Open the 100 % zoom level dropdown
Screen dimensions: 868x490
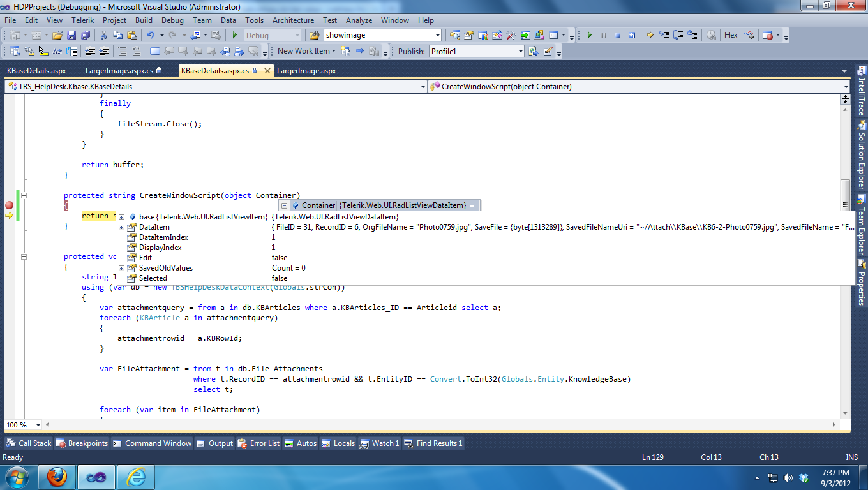[38, 425]
